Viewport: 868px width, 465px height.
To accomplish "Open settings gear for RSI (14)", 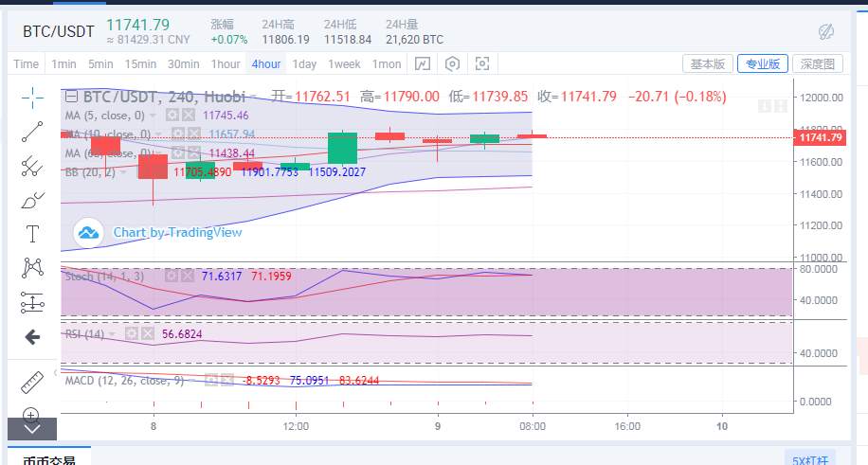I will point(132,333).
